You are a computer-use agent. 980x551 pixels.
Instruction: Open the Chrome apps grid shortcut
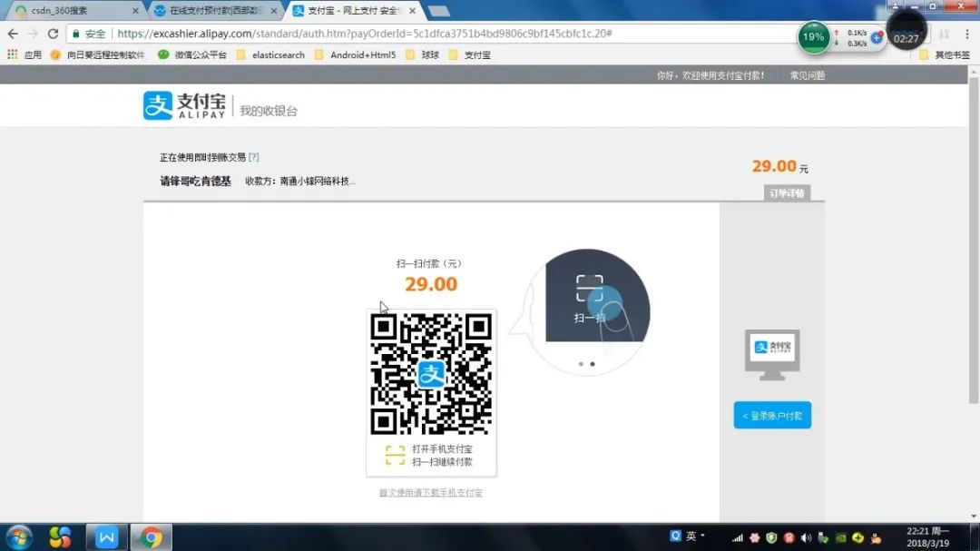click(x=13, y=55)
